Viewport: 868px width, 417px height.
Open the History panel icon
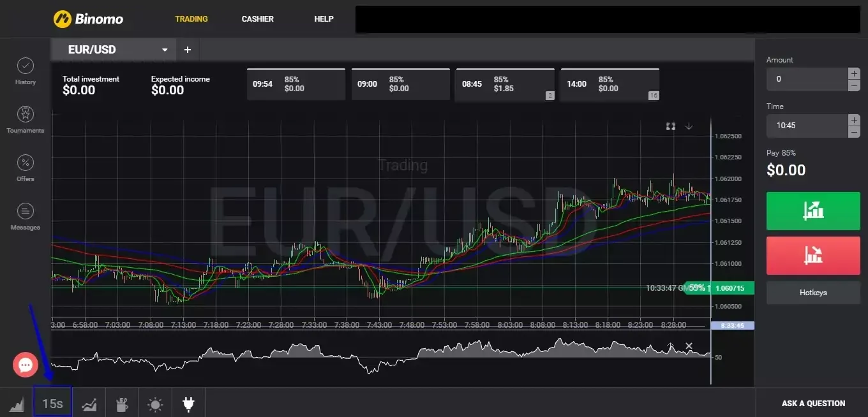click(x=25, y=66)
